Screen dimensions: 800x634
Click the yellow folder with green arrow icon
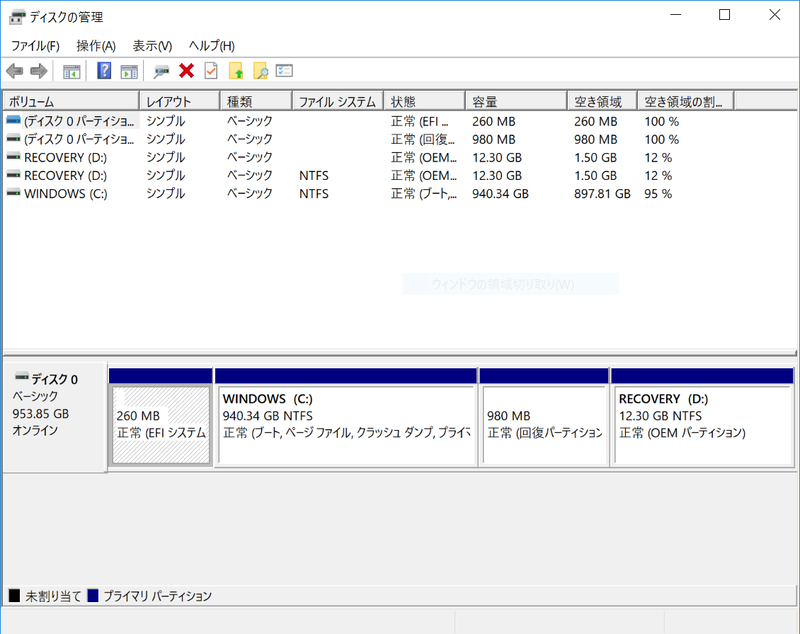[236, 71]
